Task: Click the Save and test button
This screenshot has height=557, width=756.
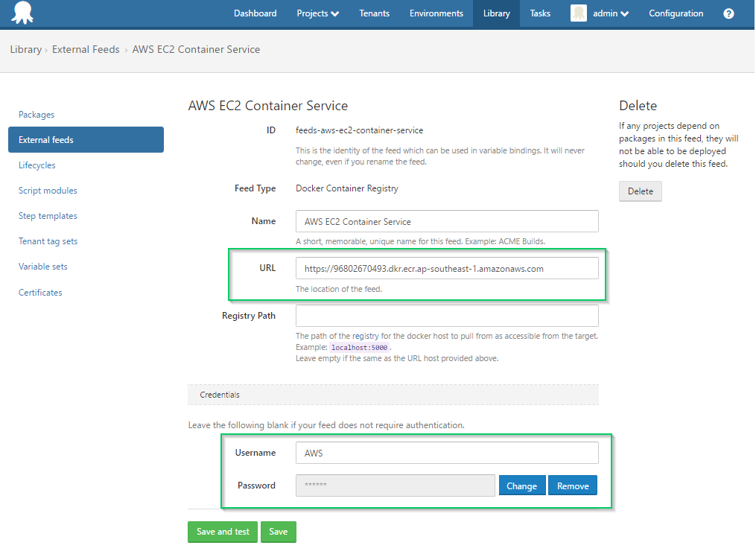Action: point(222,532)
